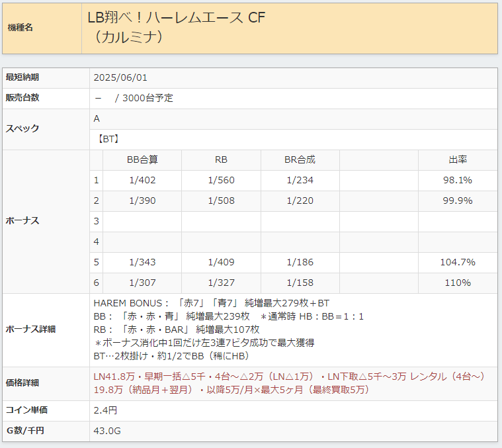This screenshot has height=448, width=502.
Task: Select payout rate '110%'
Action: (458, 283)
